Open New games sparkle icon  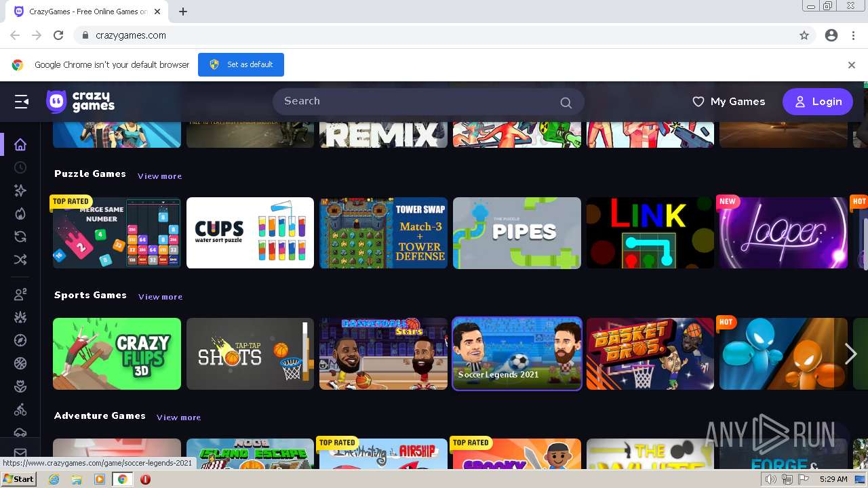tap(20, 190)
